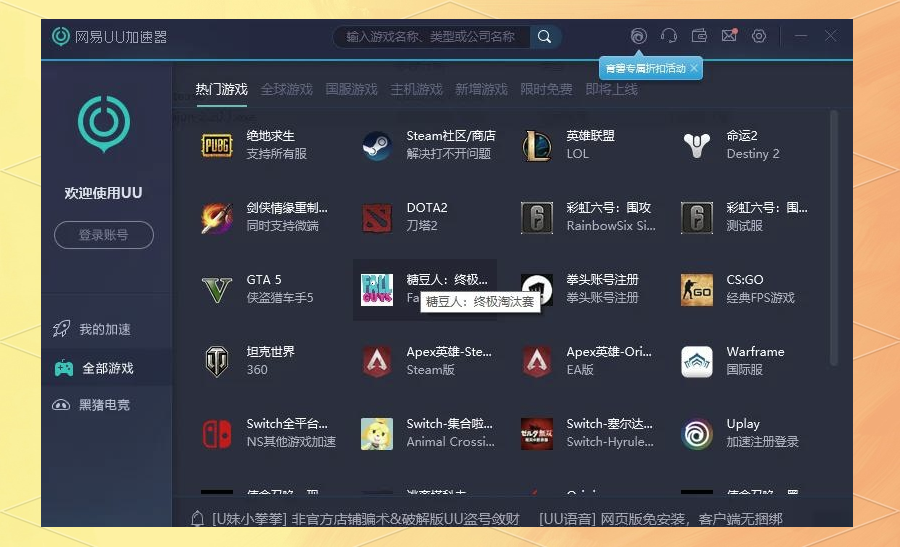Open the mail messages icon
The height and width of the screenshot is (547, 900).
coord(729,36)
